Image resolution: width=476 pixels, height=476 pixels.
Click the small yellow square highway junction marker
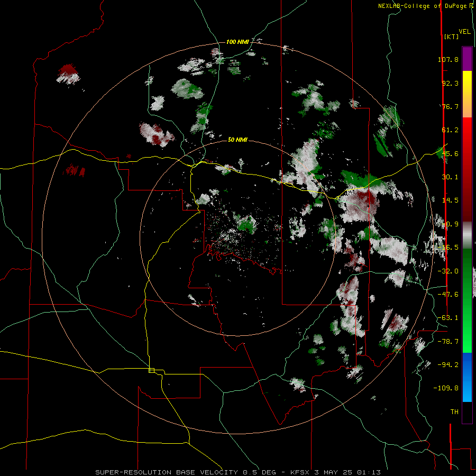(151, 370)
